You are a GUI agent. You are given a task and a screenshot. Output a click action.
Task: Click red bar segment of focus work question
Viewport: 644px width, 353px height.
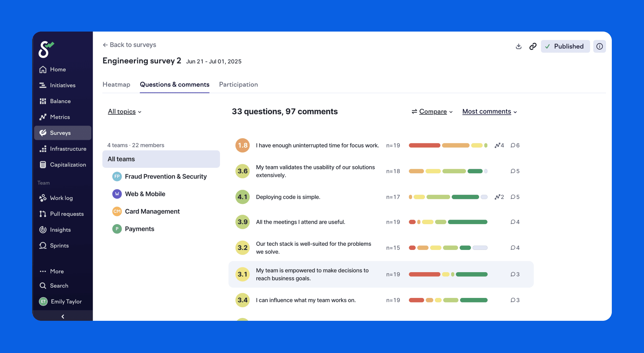[x=424, y=145]
